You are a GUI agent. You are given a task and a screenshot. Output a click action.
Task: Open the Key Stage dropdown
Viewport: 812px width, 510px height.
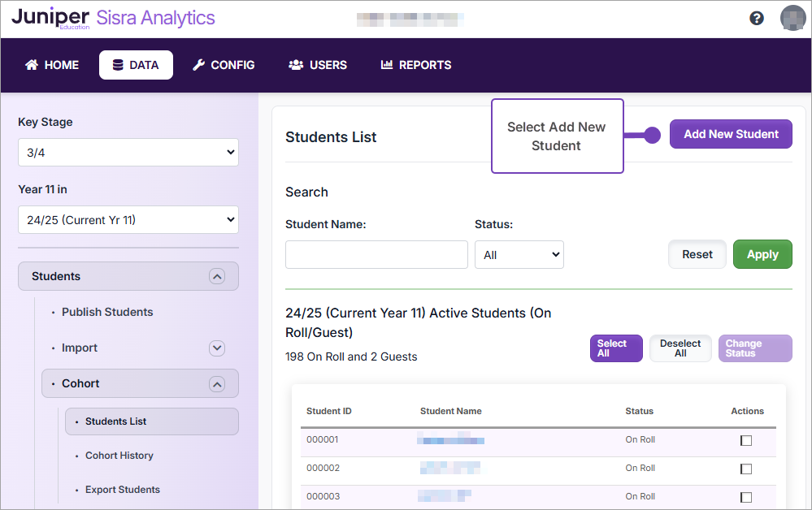pyautogui.click(x=128, y=152)
